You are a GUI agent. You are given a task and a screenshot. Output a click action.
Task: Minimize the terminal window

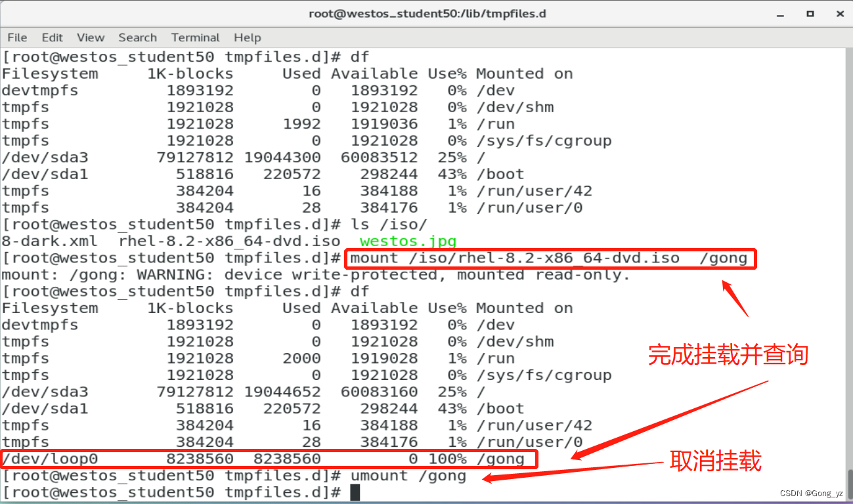pos(780,13)
